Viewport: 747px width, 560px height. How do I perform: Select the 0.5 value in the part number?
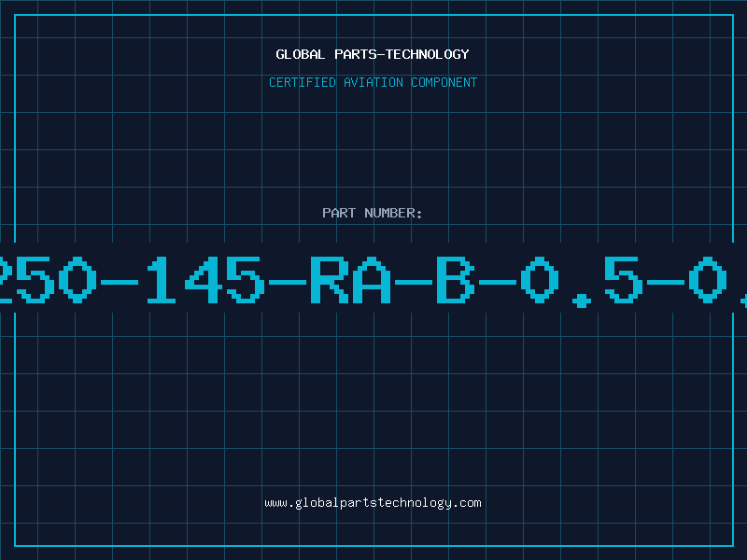[582, 282]
